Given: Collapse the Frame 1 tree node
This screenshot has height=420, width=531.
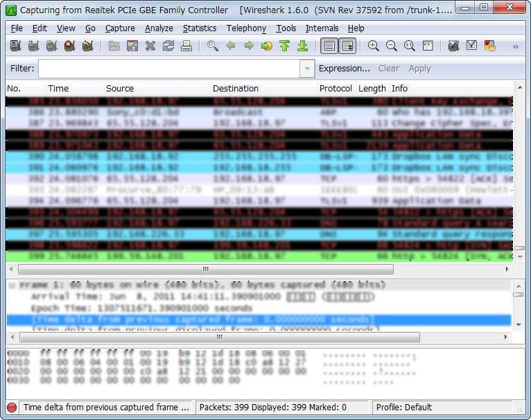Looking at the screenshot, I should pyautogui.click(x=12, y=286).
